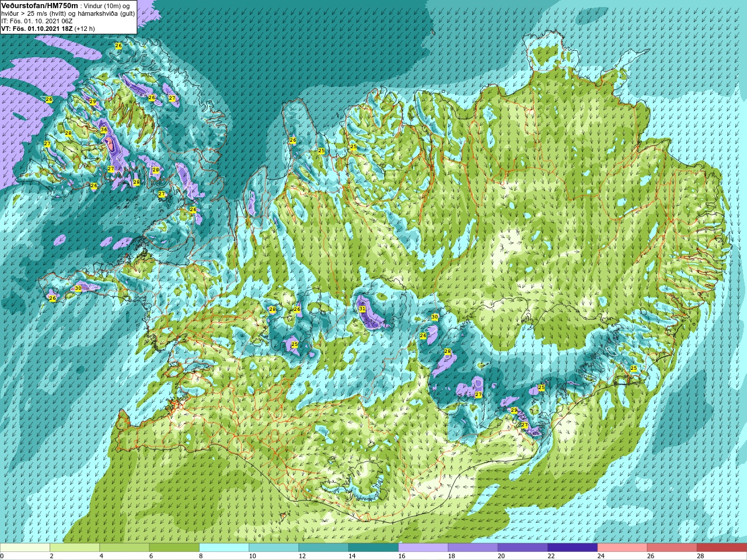The width and height of the screenshot is (747, 560).
Task: Click legend scale tick label "12"
Action: point(302,556)
